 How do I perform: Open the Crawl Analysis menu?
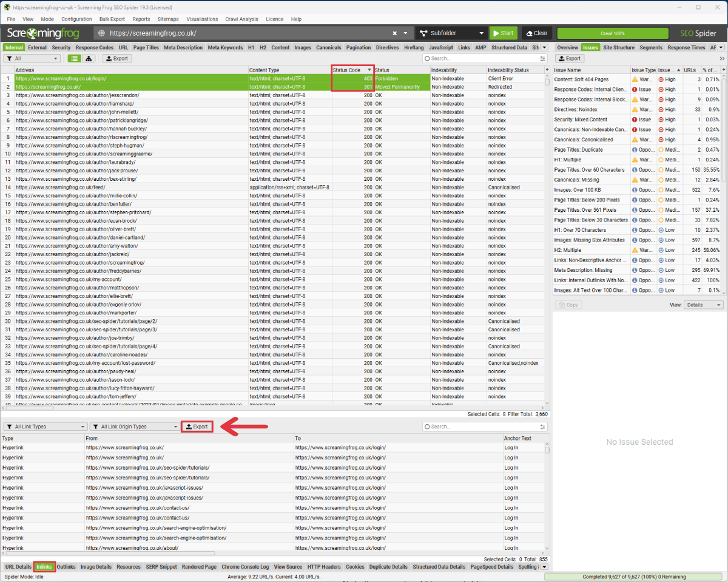(241, 19)
